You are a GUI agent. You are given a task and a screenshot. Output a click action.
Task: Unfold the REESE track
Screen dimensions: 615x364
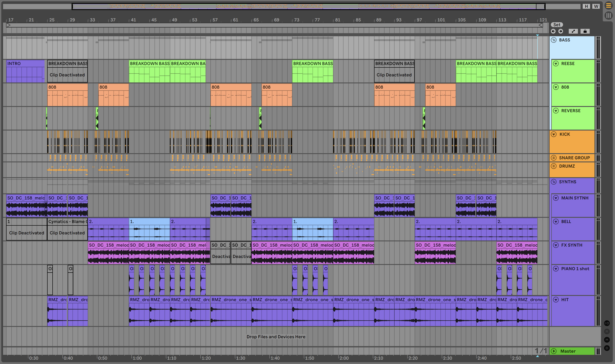pos(556,64)
